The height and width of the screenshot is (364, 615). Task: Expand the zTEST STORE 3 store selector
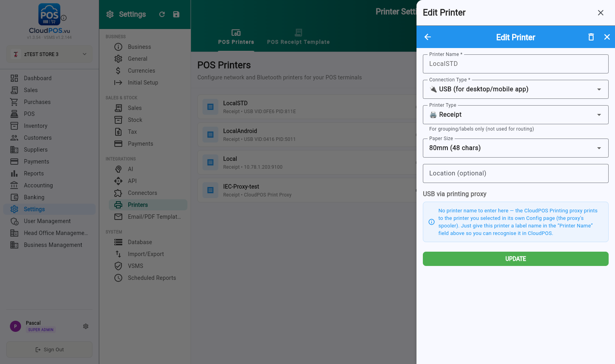[49, 54]
